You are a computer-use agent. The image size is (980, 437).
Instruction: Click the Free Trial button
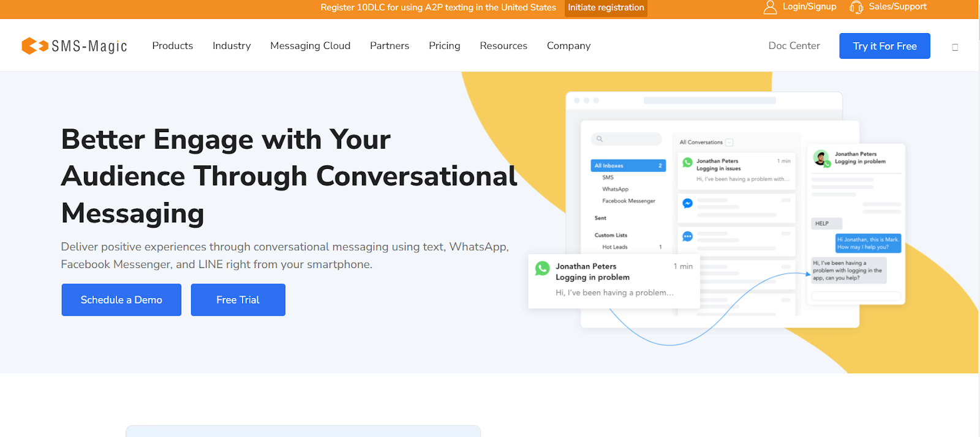tap(238, 300)
